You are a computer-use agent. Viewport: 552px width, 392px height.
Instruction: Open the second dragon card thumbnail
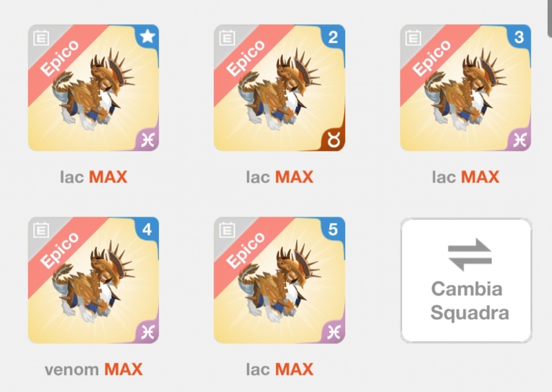pos(279,88)
